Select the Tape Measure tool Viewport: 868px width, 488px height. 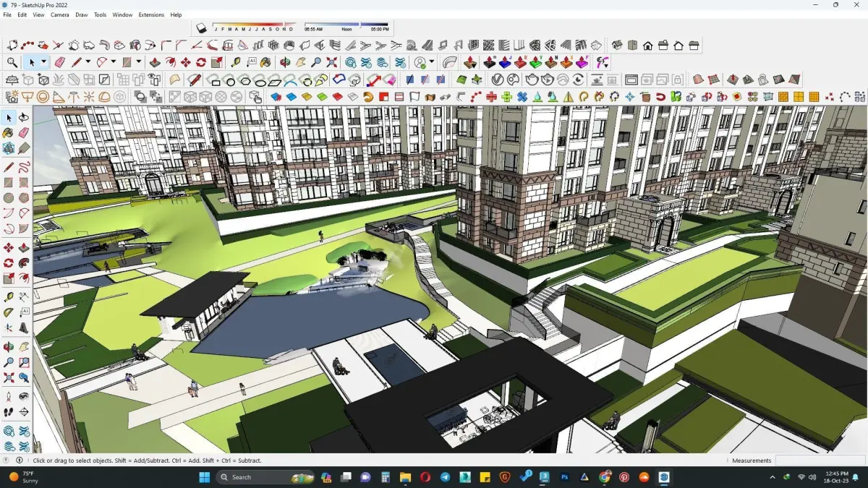[237, 62]
